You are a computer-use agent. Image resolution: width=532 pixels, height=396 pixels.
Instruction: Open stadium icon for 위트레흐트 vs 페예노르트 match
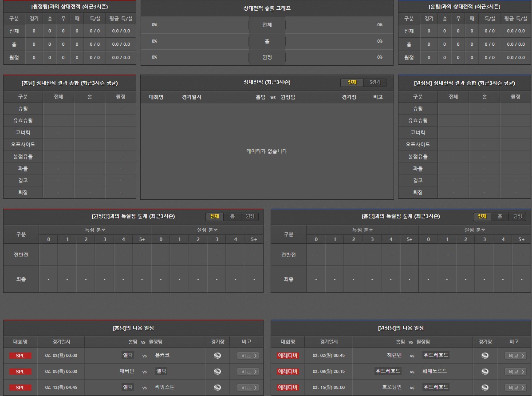click(x=485, y=372)
